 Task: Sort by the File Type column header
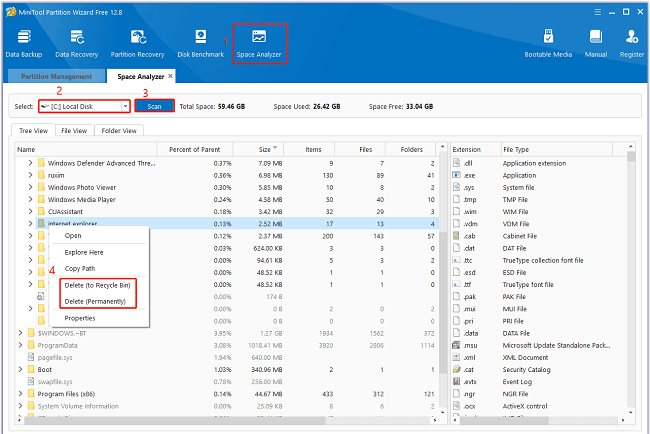point(557,149)
